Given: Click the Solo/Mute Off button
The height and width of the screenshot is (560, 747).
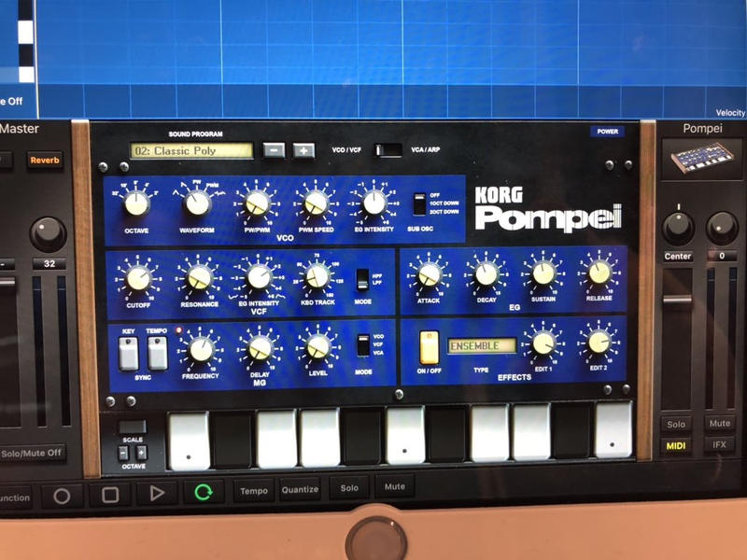Looking at the screenshot, I should (x=32, y=454).
